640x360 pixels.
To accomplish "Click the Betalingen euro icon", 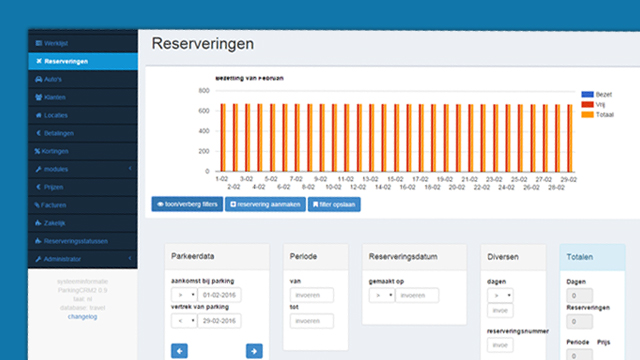I will point(39,133).
